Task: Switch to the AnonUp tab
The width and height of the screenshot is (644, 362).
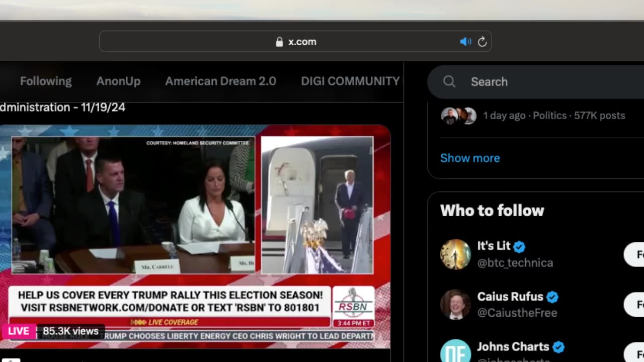Action: point(118,81)
